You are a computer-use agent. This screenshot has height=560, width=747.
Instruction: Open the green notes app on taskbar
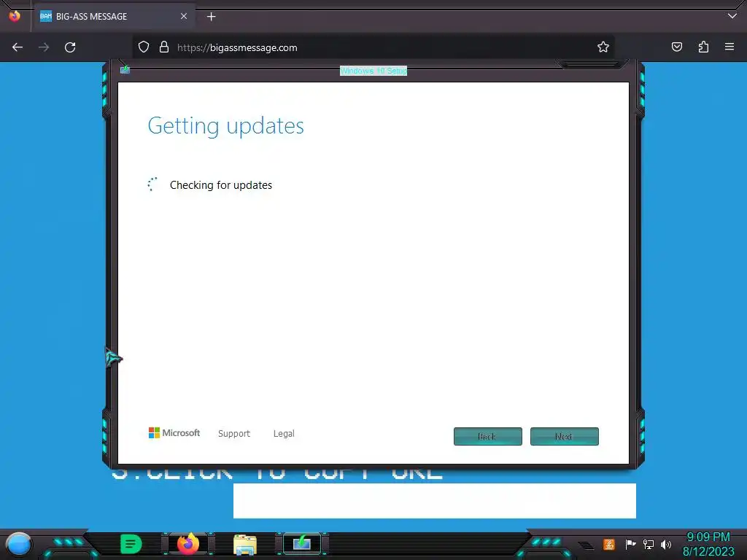click(131, 544)
